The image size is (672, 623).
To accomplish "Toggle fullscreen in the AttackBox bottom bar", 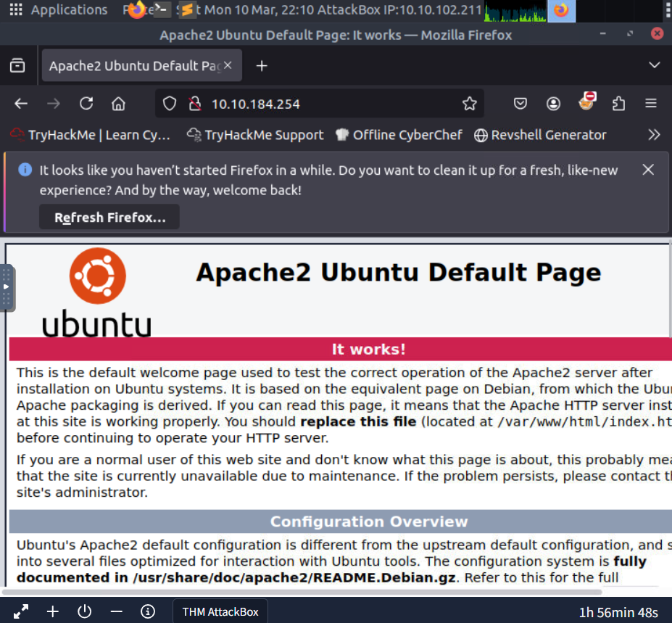I will coord(21,611).
